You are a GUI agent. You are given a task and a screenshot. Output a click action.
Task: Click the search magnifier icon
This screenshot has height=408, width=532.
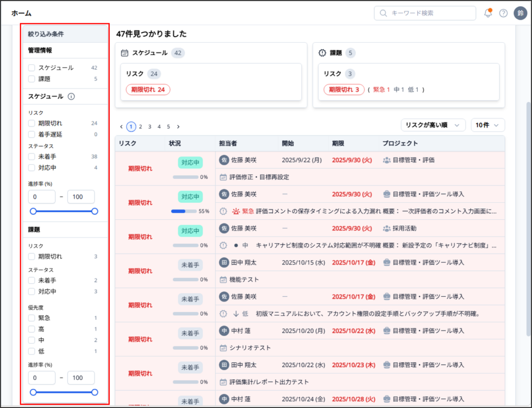click(383, 13)
